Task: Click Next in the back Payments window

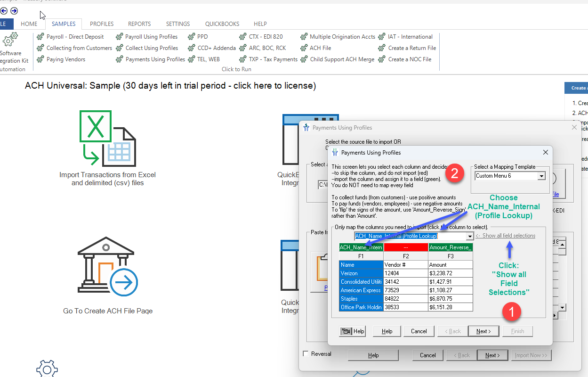Action: click(x=492, y=355)
